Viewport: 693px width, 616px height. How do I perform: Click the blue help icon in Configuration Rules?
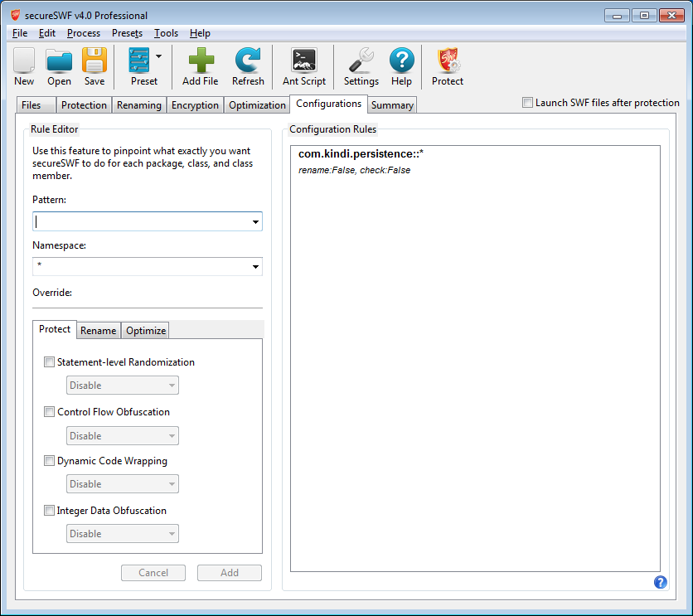[x=660, y=582]
